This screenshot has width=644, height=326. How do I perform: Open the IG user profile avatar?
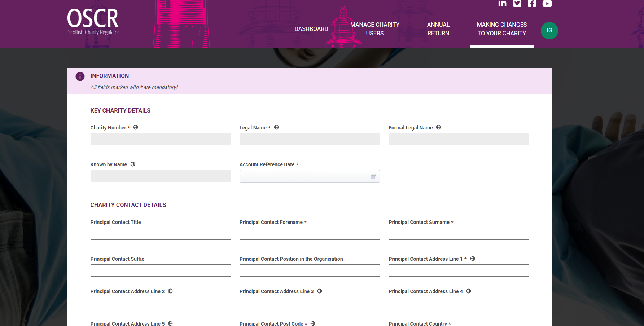click(549, 31)
